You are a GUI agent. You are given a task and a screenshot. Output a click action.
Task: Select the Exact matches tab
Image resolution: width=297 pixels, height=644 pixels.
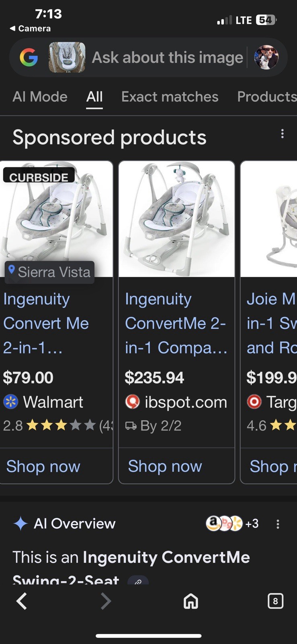coord(170,97)
